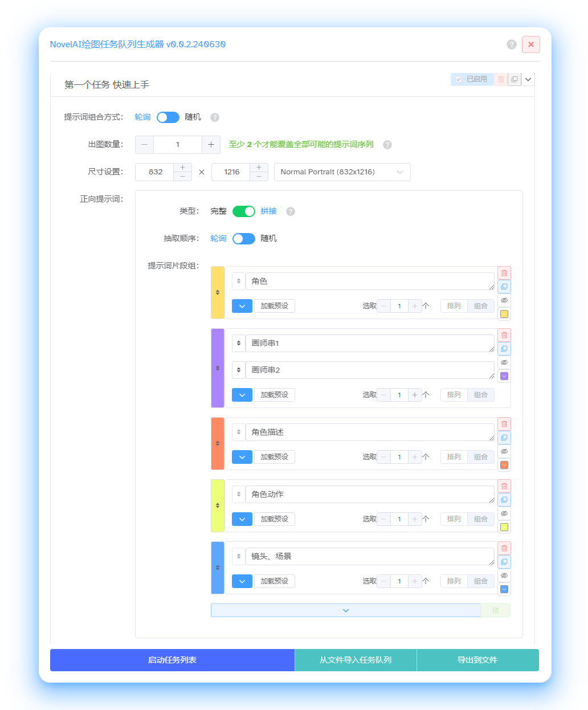Collapse the first task panel with the chevron

point(528,79)
